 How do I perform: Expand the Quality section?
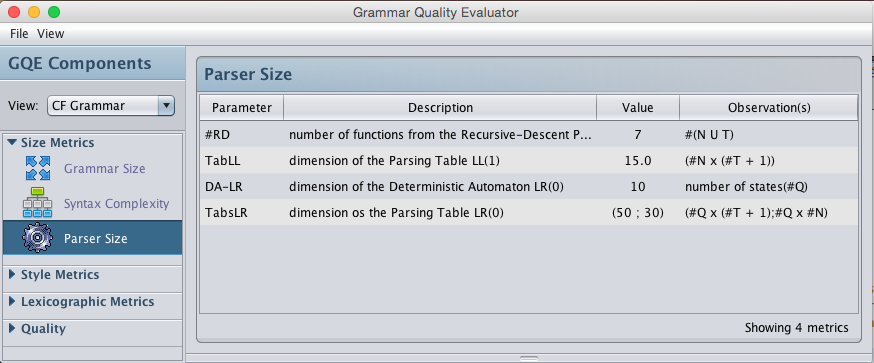click(13, 328)
